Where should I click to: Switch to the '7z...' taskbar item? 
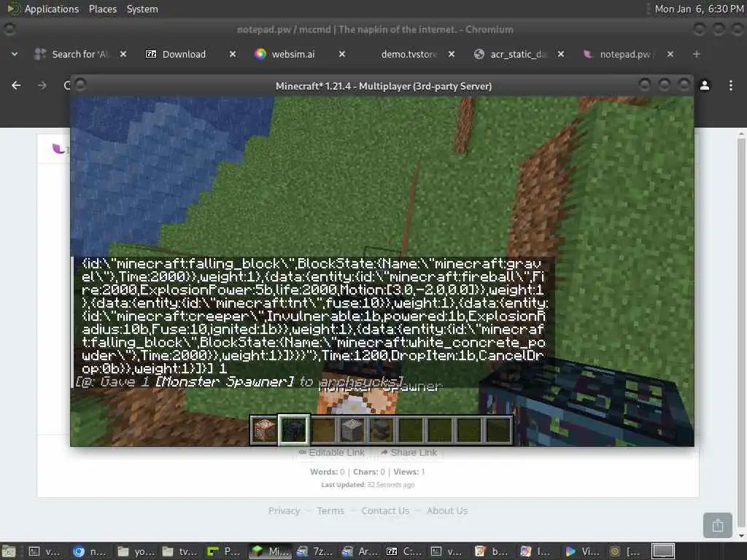click(x=314, y=551)
